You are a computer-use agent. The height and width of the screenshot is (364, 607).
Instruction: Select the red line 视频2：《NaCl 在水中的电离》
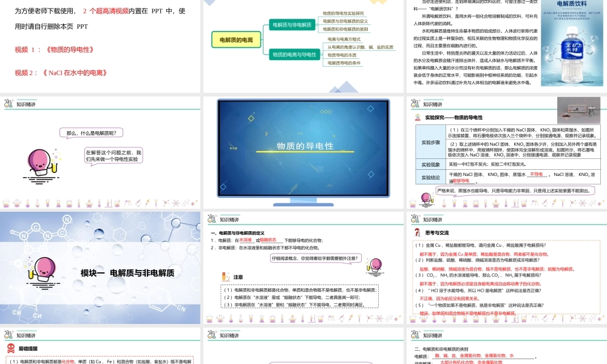(x=61, y=73)
